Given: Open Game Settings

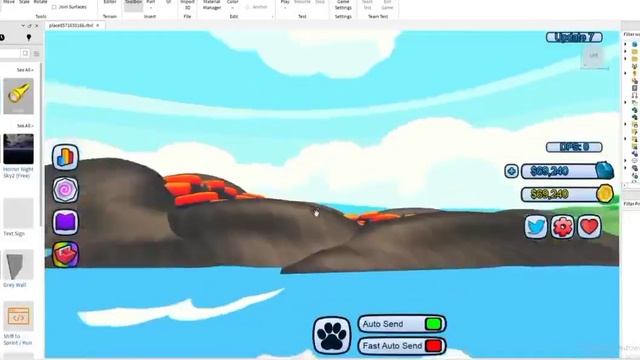Looking at the screenshot, I should tap(343, 5).
